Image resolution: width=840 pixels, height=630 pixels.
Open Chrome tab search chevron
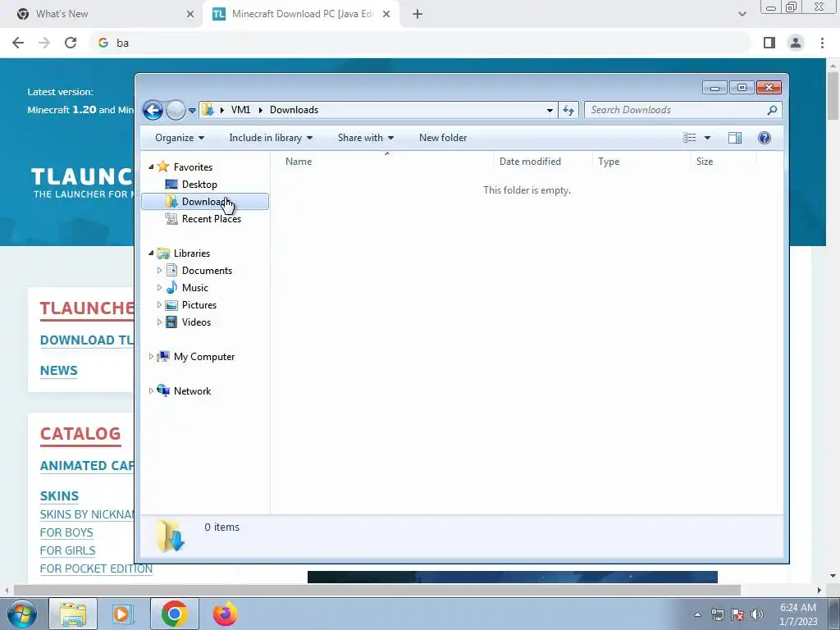[742, 14]
